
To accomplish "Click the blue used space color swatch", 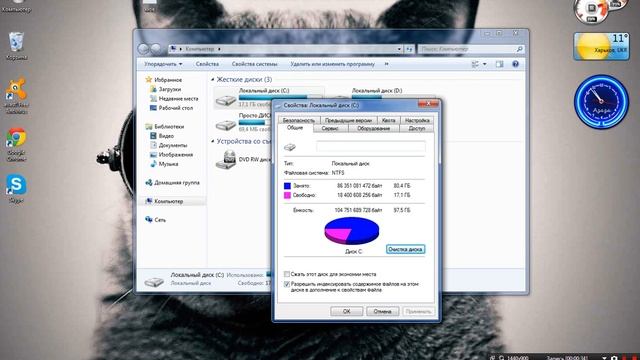I will [x=287, y=186].
